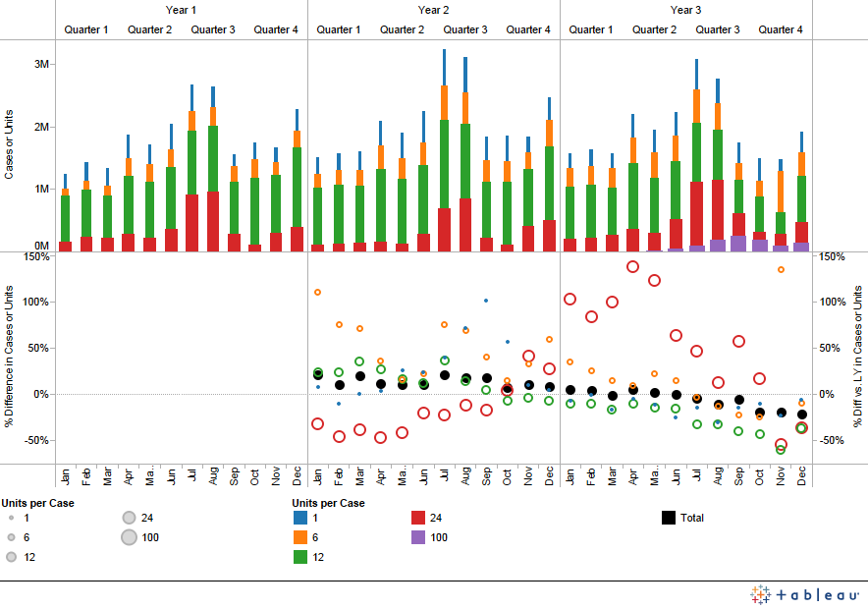Select the purple "100" color swatch in the legend
The width and height of the screenshot is (868, 609).
(416, 537)
